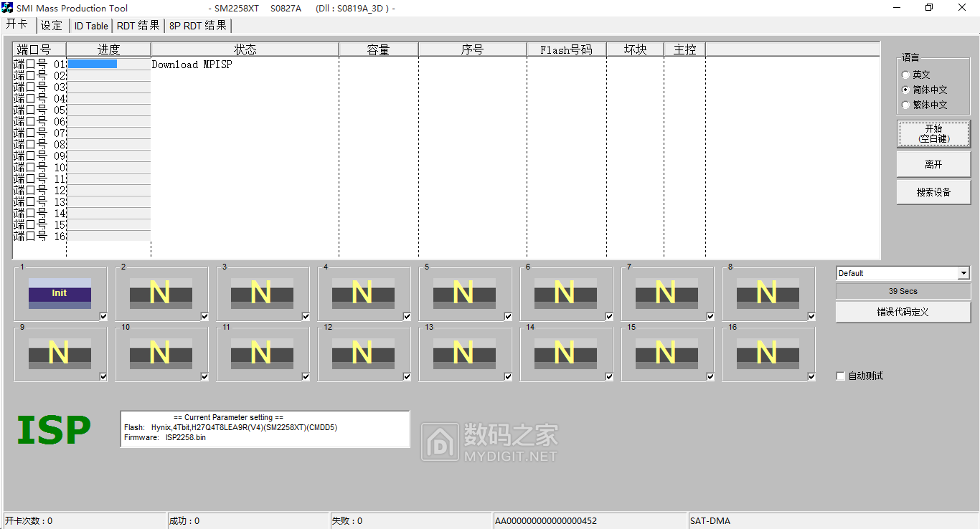Click the port 5 N status icon
980x529 pixels.
pyautogui.click(x=464, y=293)
